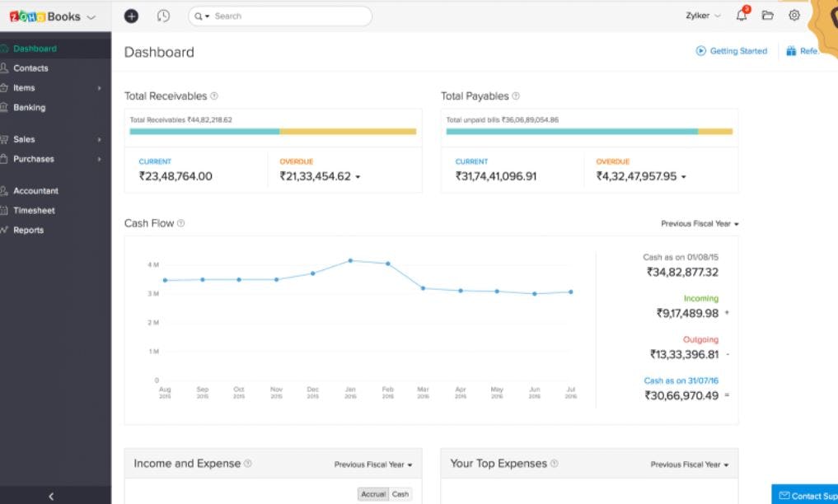This screenshot has width=838, height=504.
Task: Switch chart to Accrual basis
Action: tap(373, 494)
